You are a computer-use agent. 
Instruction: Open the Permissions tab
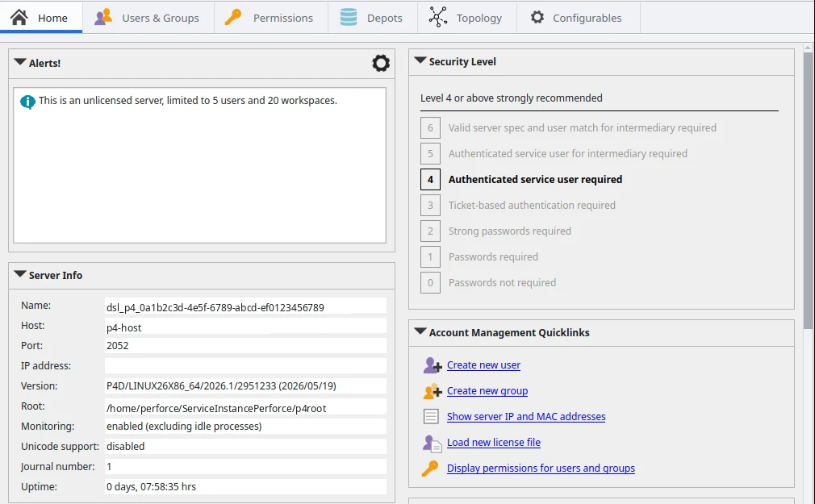pos(271,17)
